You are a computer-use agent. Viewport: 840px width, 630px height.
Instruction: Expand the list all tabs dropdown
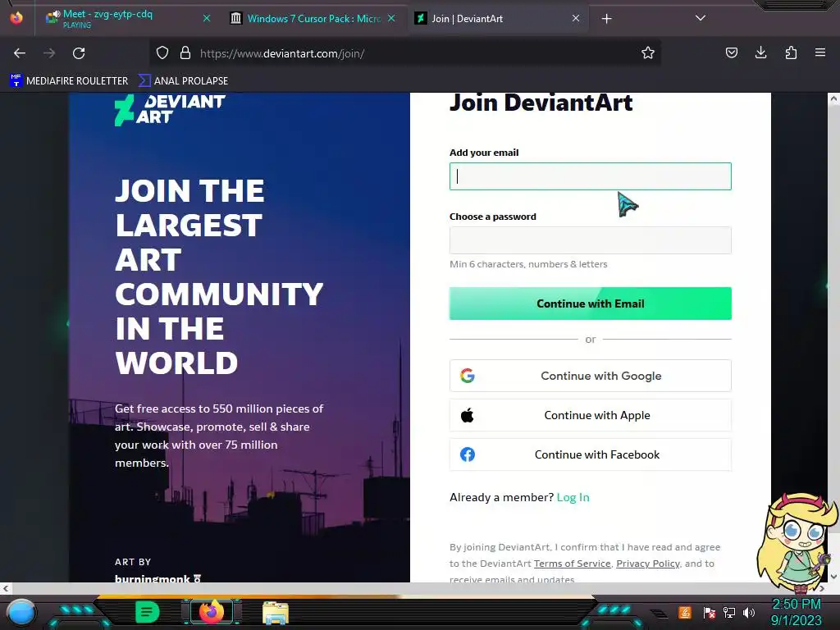coord(701,18)
